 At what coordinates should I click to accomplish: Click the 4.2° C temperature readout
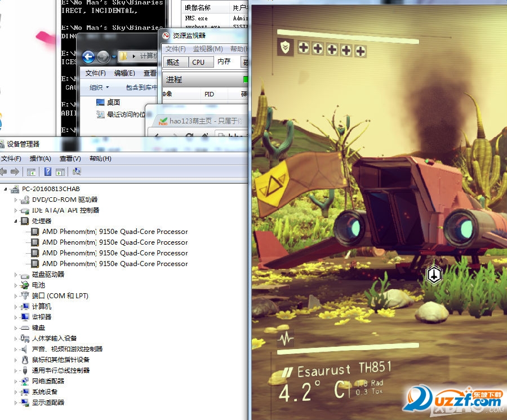[x=313, y=391]
